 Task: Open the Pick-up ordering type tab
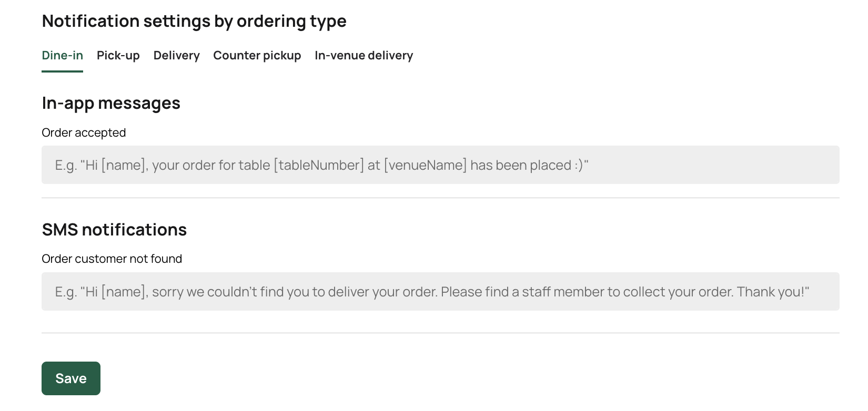[118, 56]
